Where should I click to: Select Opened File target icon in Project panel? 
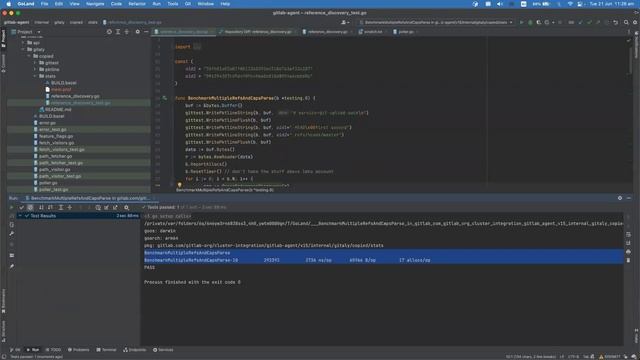[109, 32]
